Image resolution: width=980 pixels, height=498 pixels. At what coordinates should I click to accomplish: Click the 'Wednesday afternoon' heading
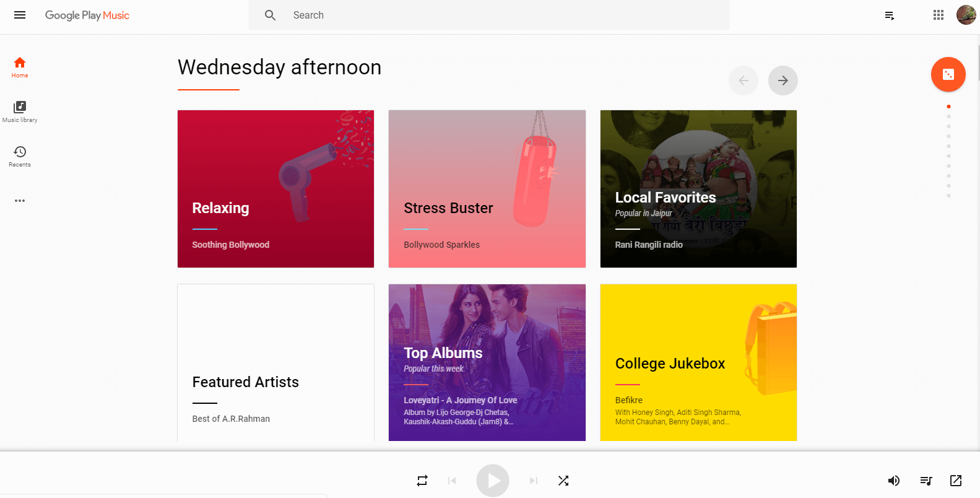click(280, 67)
